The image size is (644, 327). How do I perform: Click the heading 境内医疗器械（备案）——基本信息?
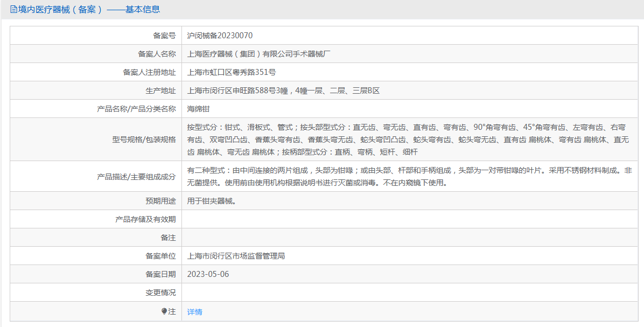(x=89, y=10)
